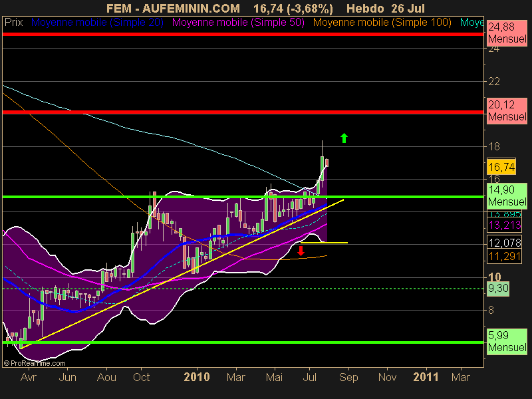Click the 20,12 Mensuel resistance label
532x399 pixels.
tap(507, 110)
